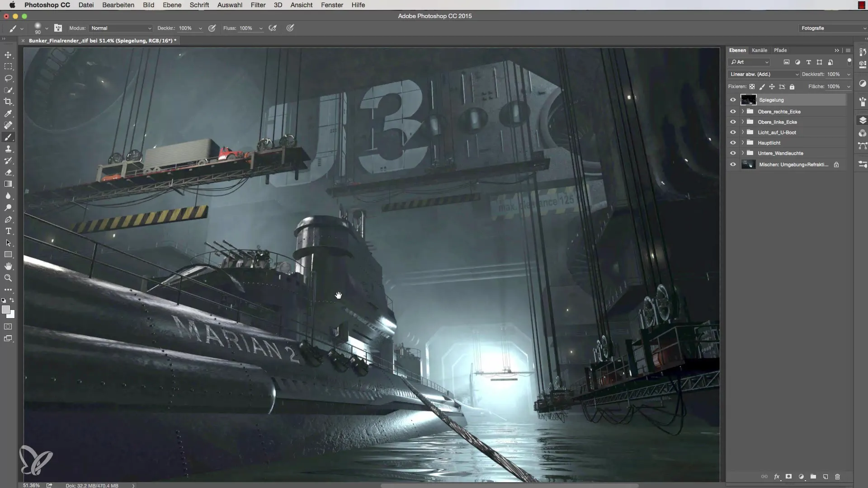Select the Quick Selection tool
The image size is (868, 488).
8,90
